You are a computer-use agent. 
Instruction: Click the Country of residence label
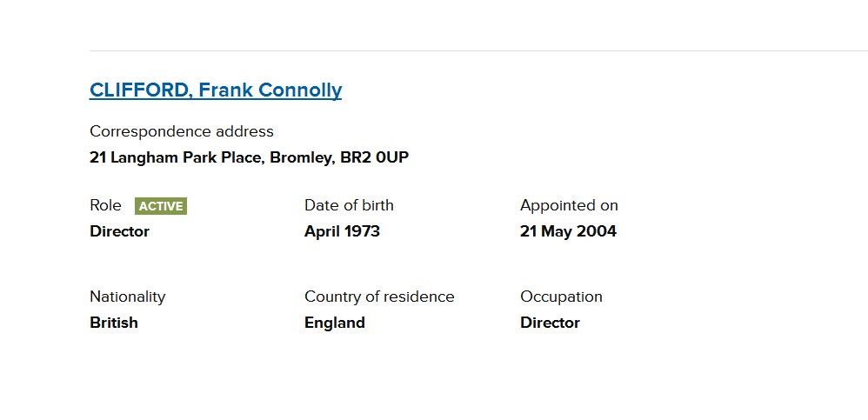(x=379, y=297)
